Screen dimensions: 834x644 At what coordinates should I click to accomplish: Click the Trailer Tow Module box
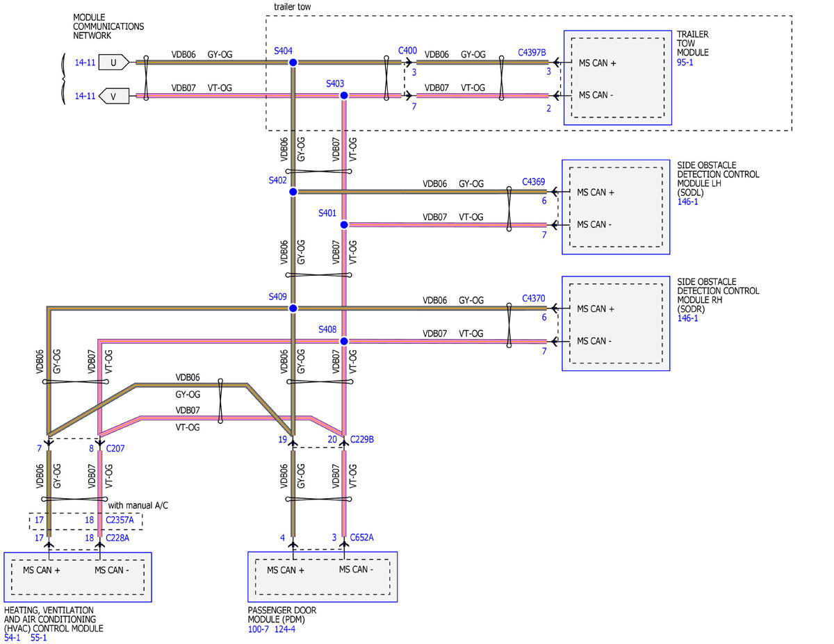point(617,77)
